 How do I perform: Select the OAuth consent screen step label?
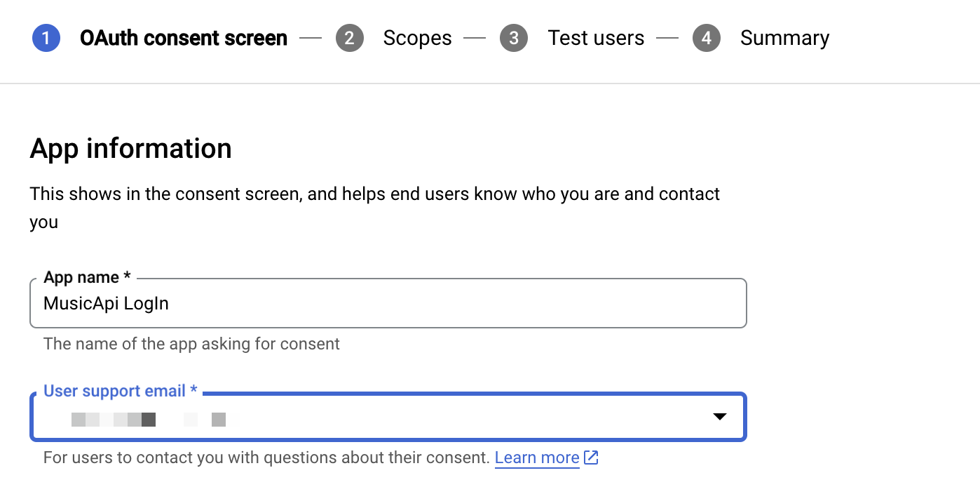click(183, 38)
